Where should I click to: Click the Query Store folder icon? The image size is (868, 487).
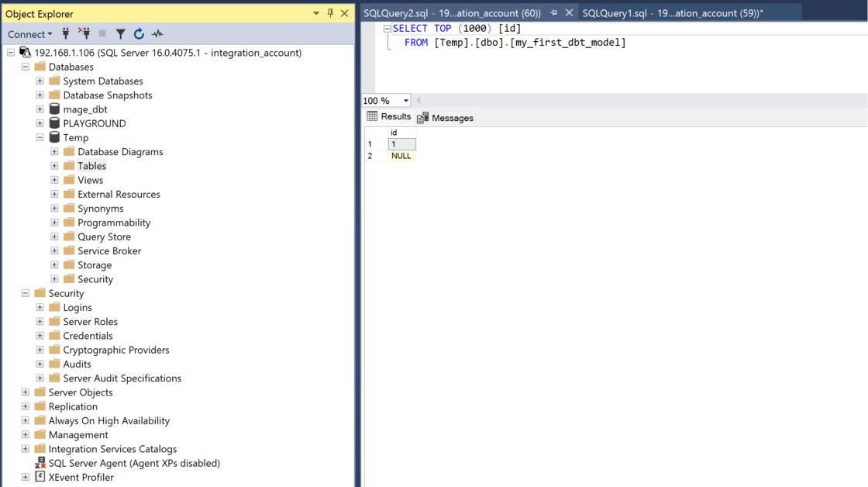pyautogui.click(x=69, y=237)
